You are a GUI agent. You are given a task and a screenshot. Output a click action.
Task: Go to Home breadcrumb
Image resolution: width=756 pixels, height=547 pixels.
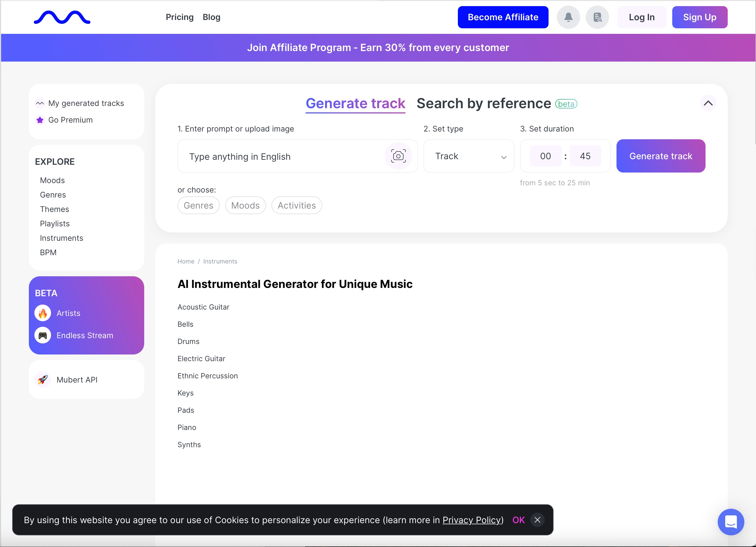186,261
